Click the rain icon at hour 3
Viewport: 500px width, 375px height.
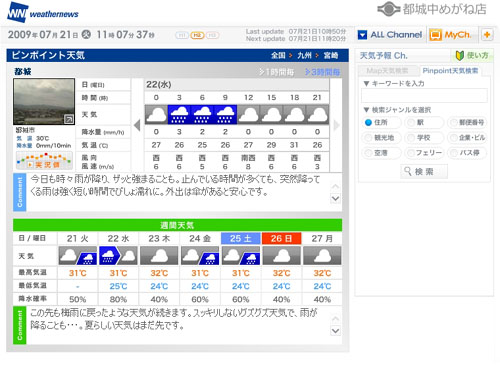[x=179, y=114]
